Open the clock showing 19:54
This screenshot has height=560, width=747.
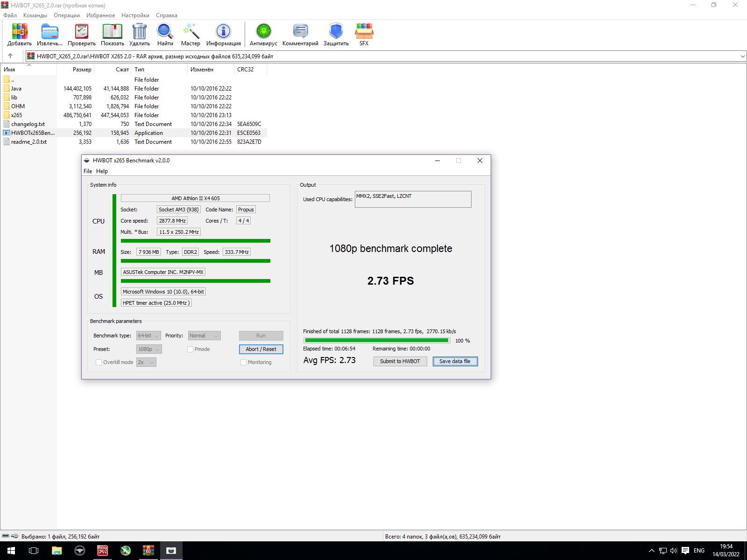tap(726, 551)
